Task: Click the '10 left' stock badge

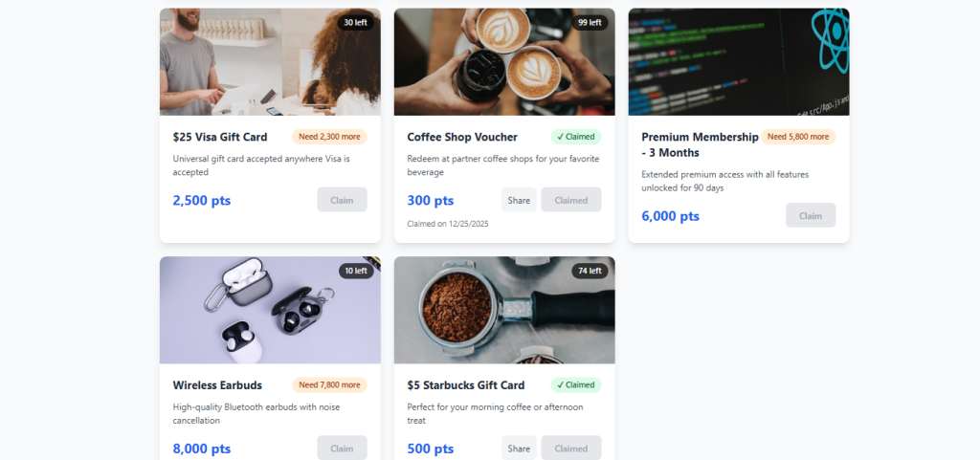Action: 356,271
